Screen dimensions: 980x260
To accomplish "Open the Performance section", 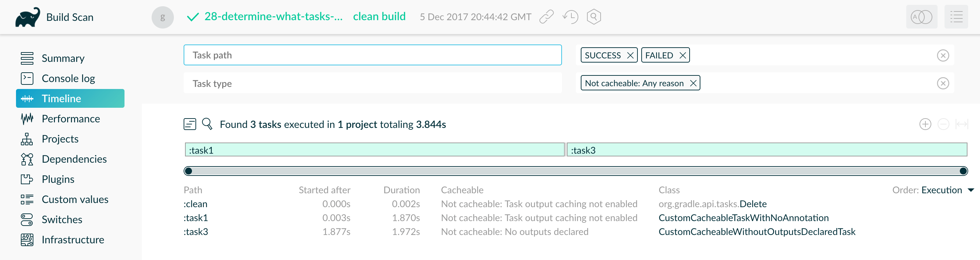I will point(71,119).
